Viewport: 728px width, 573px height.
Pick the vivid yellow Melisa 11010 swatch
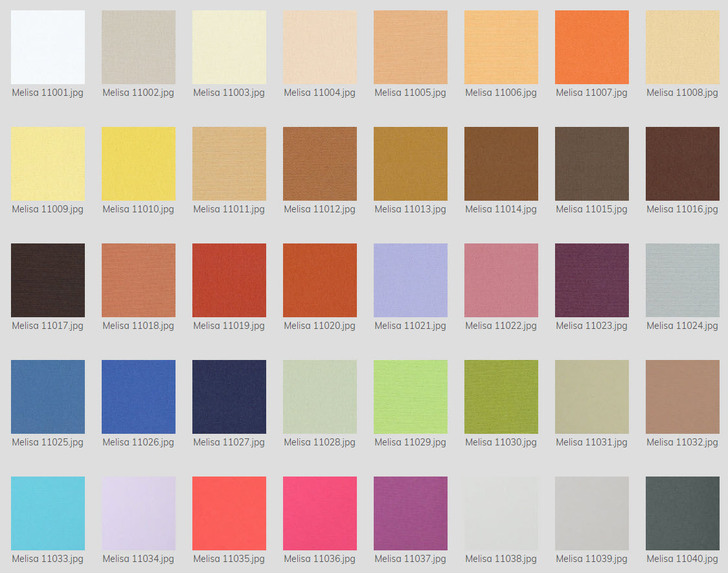click(139, 164)
